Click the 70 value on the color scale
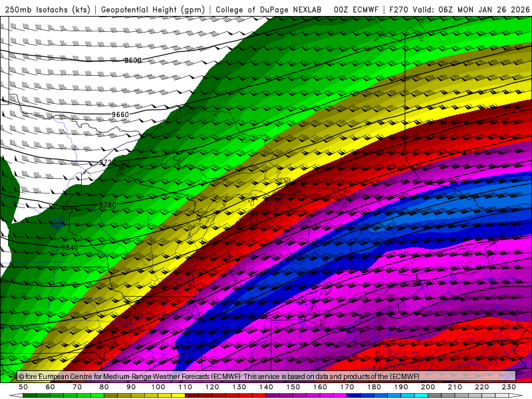The width and height of the screenshot is (532, 399). [x=77, y=387]
